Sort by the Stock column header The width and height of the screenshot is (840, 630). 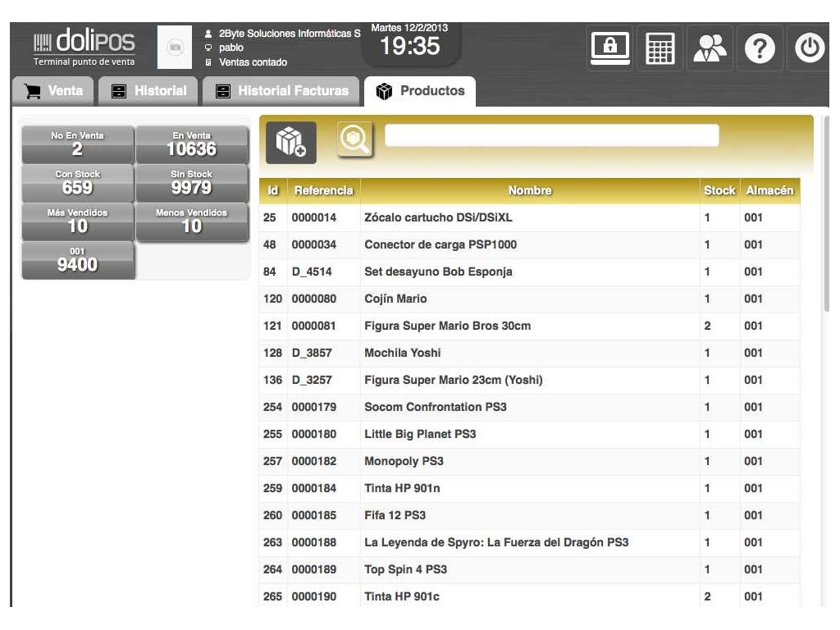(719, 190)
